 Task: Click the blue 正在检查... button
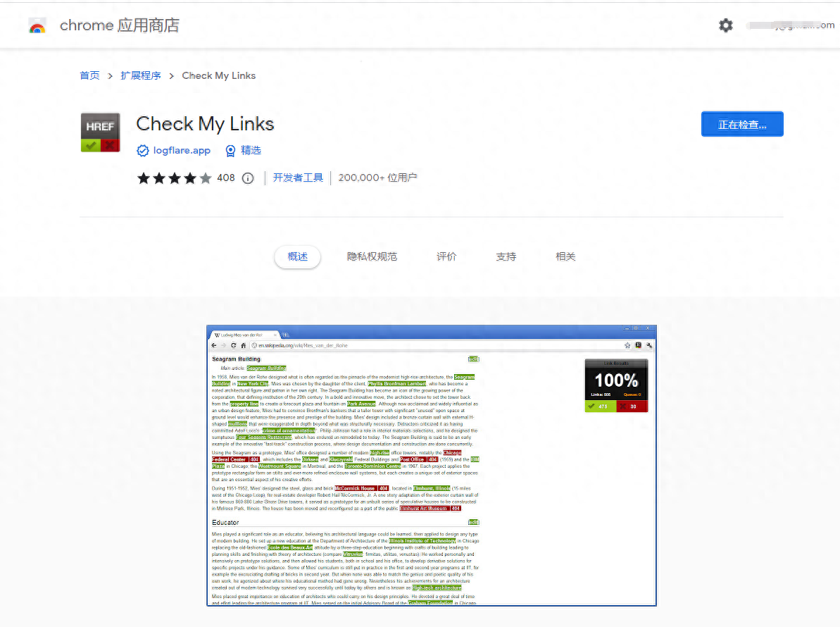point(742,124)
